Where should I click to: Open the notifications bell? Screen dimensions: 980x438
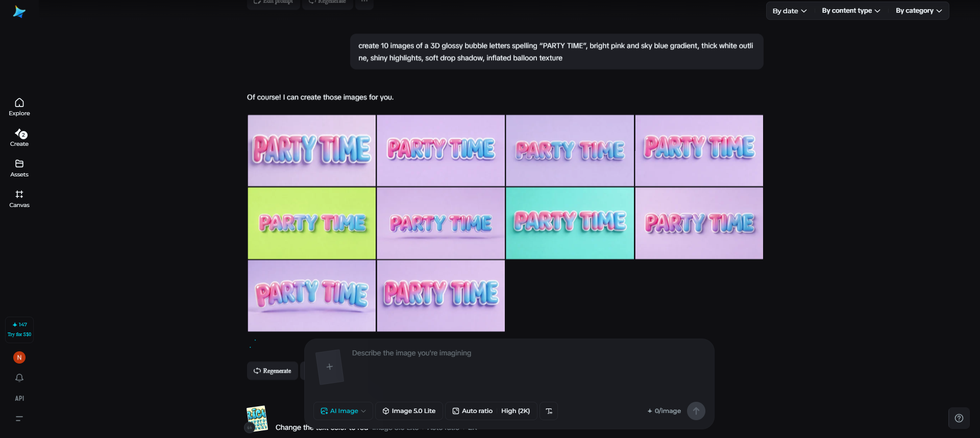19,378
